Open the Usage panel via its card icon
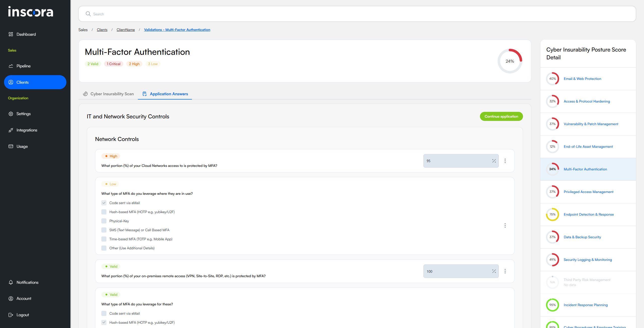 (11, 146)
